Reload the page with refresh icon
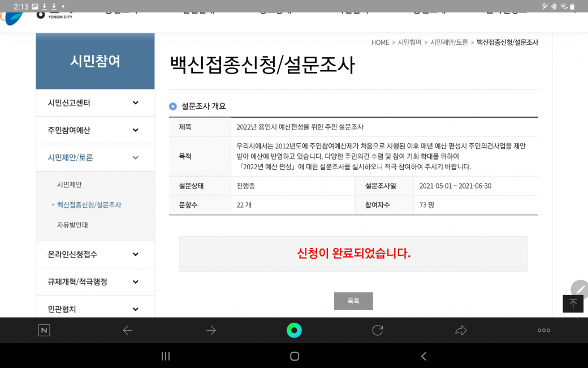Viewport: 588px width, 368px height. (x=378, y=331)
